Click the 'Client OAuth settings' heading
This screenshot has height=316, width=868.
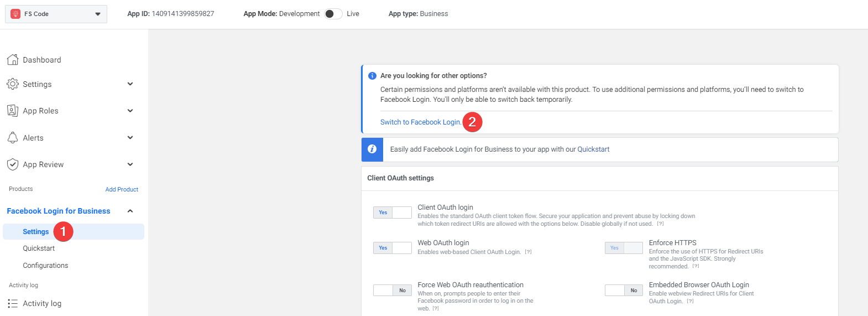tap(400, 178)
